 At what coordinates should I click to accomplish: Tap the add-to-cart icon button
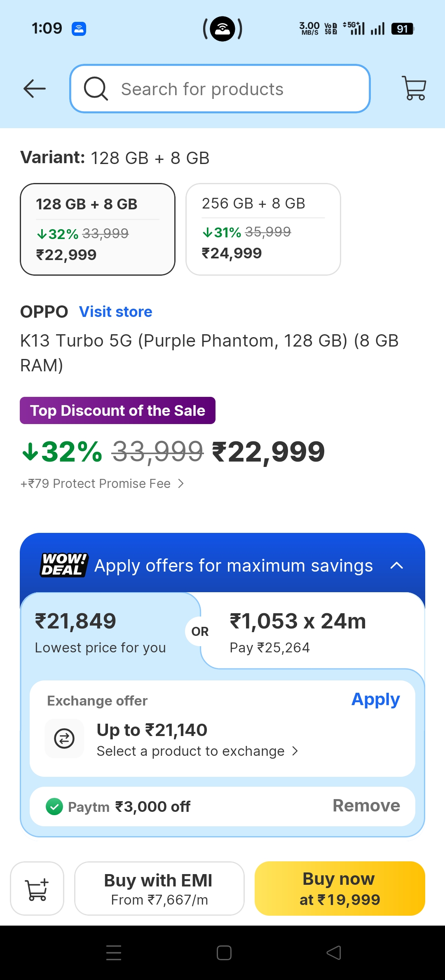(x=37, y=889)
